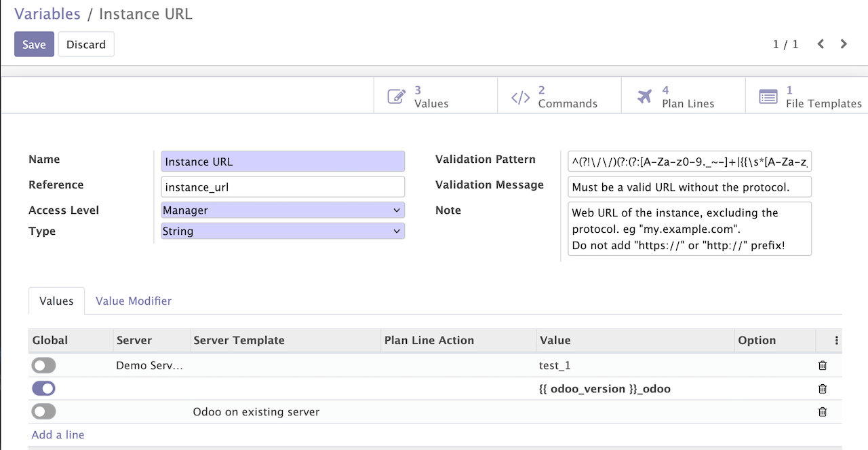Expand the Access Level dropdown
868x450 pixels.
[283, 210]
